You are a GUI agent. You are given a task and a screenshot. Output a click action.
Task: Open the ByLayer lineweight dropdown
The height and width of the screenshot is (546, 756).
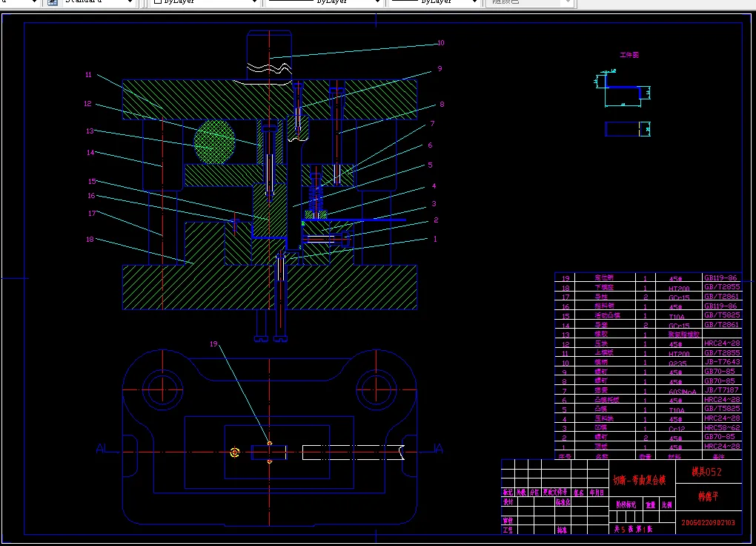pos(434,2)
